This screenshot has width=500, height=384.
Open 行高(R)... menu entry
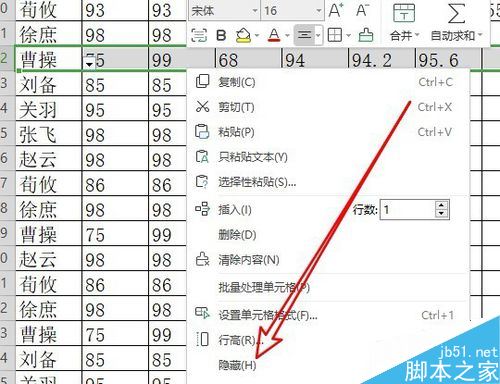[328, 340]
